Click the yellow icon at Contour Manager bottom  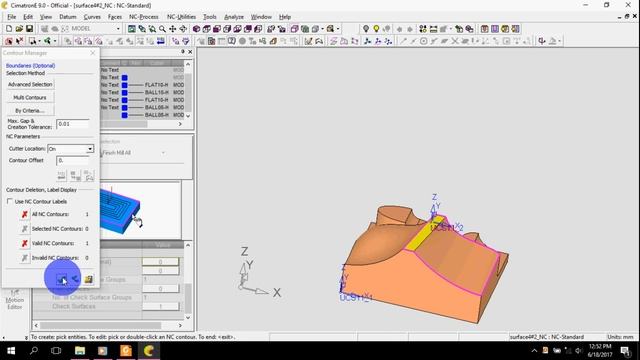[89, 279]
